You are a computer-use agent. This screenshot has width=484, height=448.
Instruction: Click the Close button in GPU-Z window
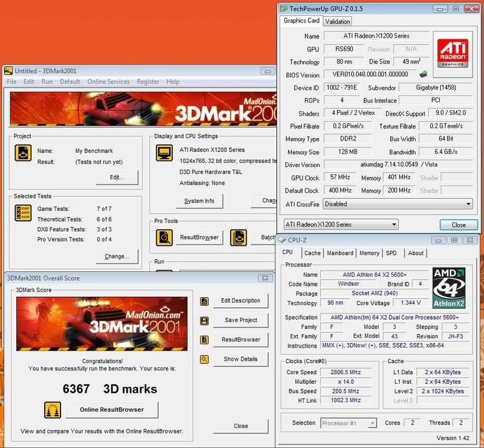point(459,225)
